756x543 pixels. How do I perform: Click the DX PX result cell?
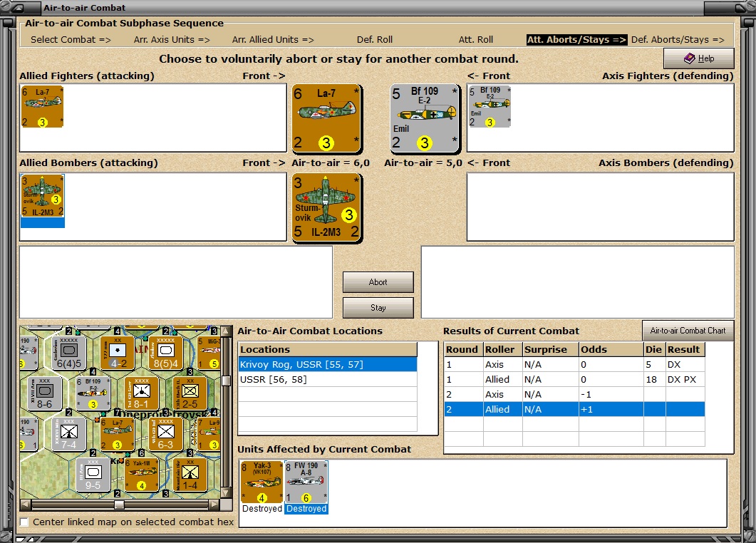(685, 380)
